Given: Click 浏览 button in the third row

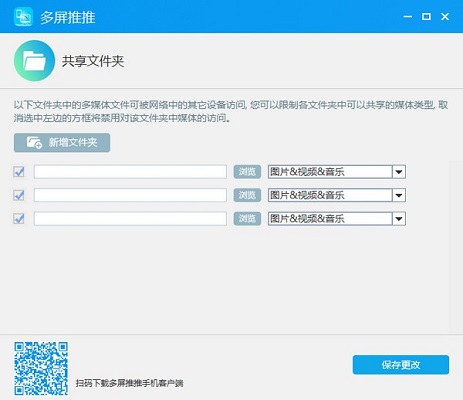Looking at the screenshot, I should pyautogui.click(x=247, y=219).
